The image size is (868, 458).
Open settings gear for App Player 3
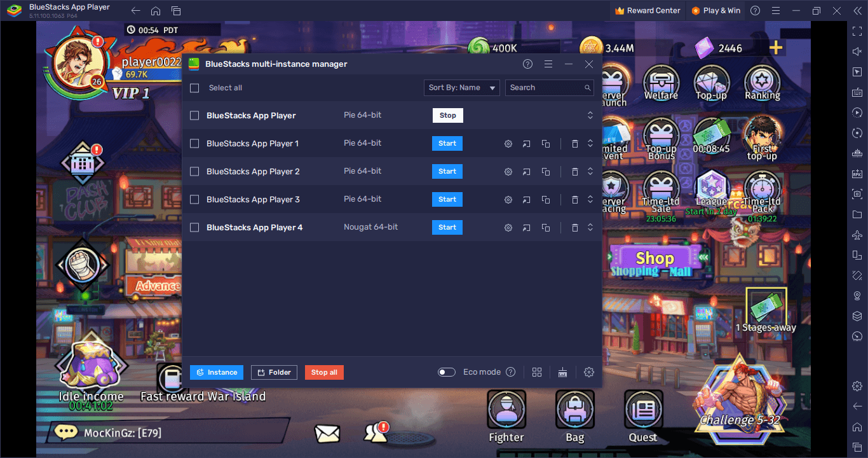point(508,200)
